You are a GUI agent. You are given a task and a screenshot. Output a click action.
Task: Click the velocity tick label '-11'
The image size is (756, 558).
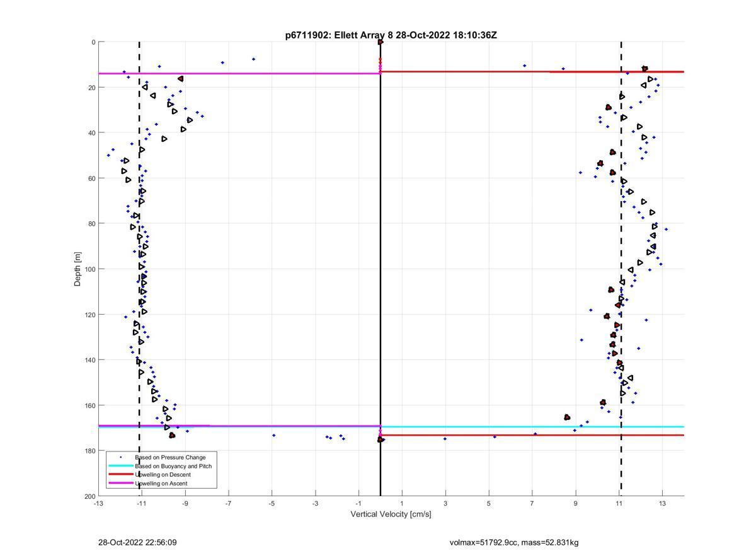142,504
